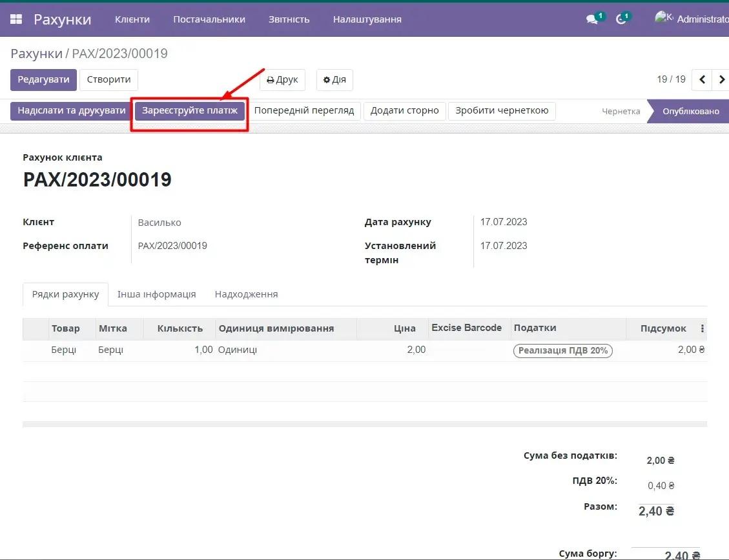
Task: Go to the previous record arrow
Action: click(703, 80)
